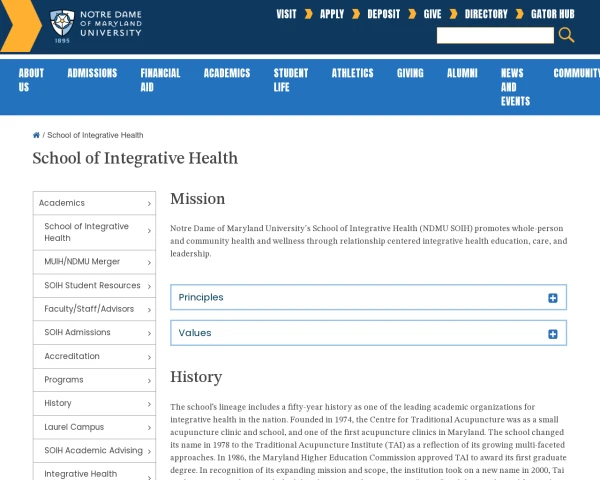Open the Student Life menu
Image resolution: width=600 pixels, height=480 pixels.
point(291,80)
